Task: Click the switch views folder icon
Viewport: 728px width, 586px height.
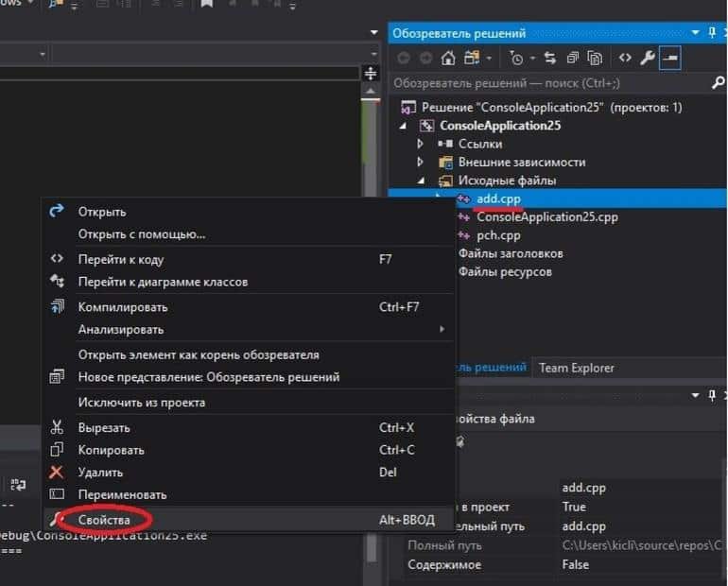Action: [x=472, y=58]
